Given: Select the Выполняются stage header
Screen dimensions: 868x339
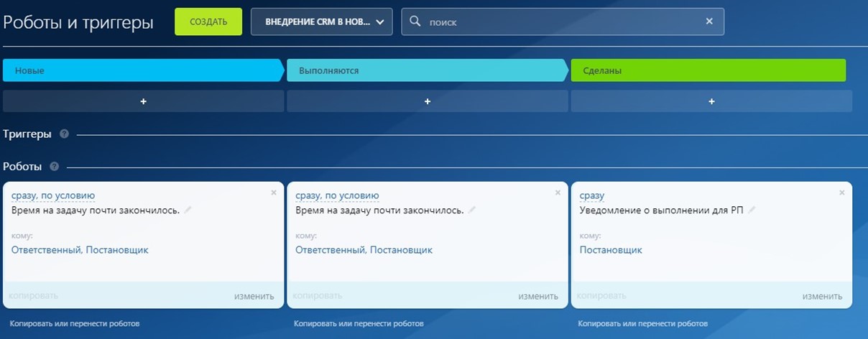Looking at the screenshot, I should click(427, 70).
